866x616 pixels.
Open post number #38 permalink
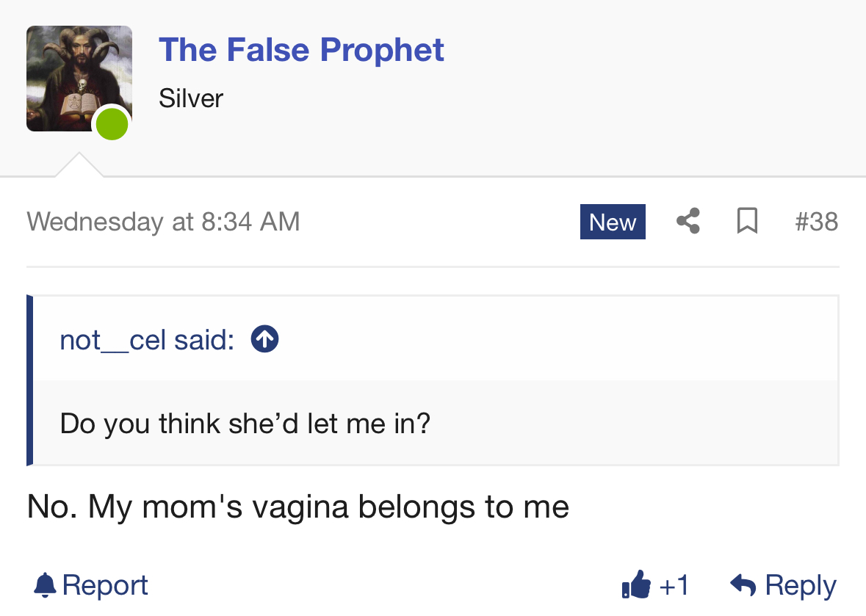point(816,222)
